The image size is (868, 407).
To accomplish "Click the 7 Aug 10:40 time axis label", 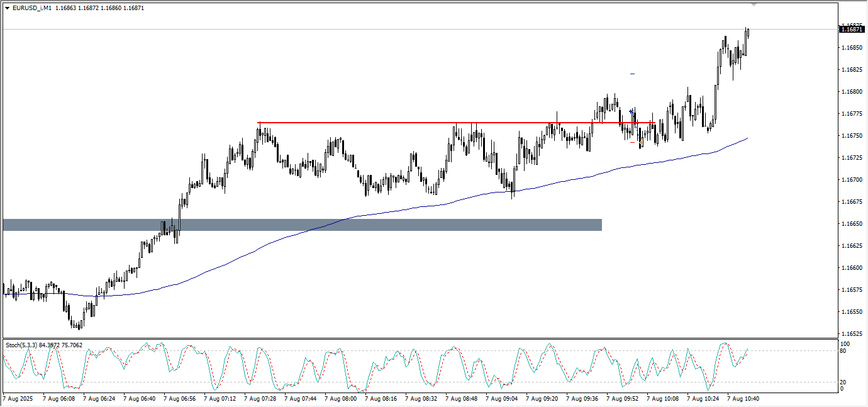I will pyautogui.click(x=743, y=399).
